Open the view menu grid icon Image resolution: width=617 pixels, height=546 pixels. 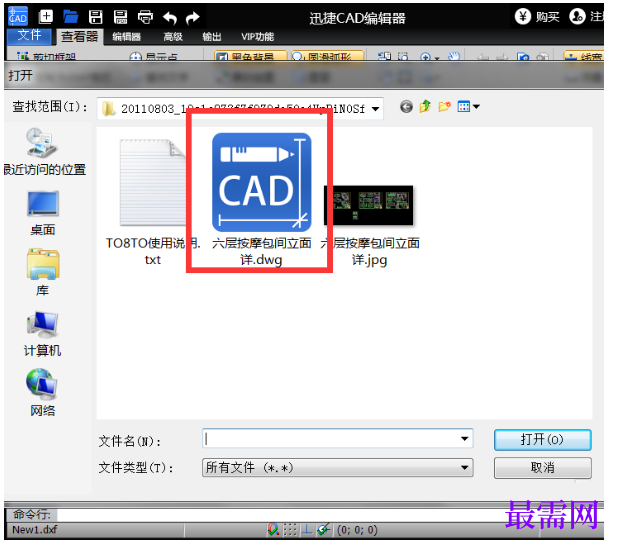[x=464, y=107]
